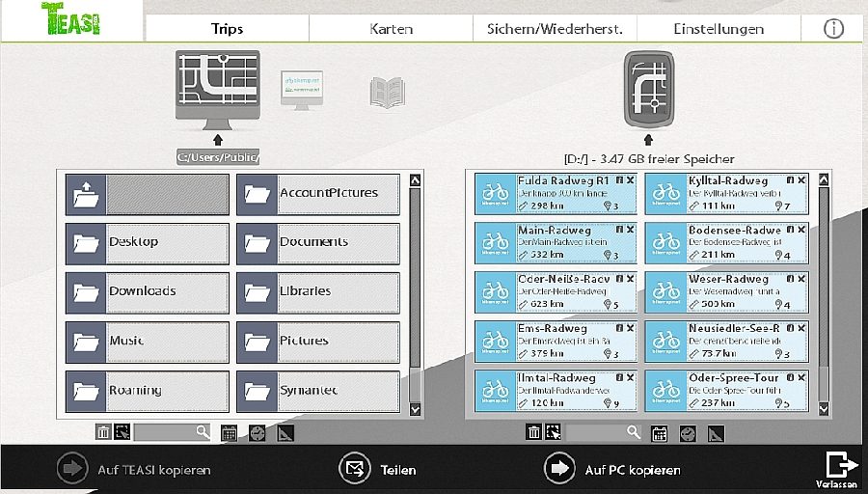Click Auf TEASI kopieren button
The width and height of the screenshot is (868, 494).
point(134,469)
